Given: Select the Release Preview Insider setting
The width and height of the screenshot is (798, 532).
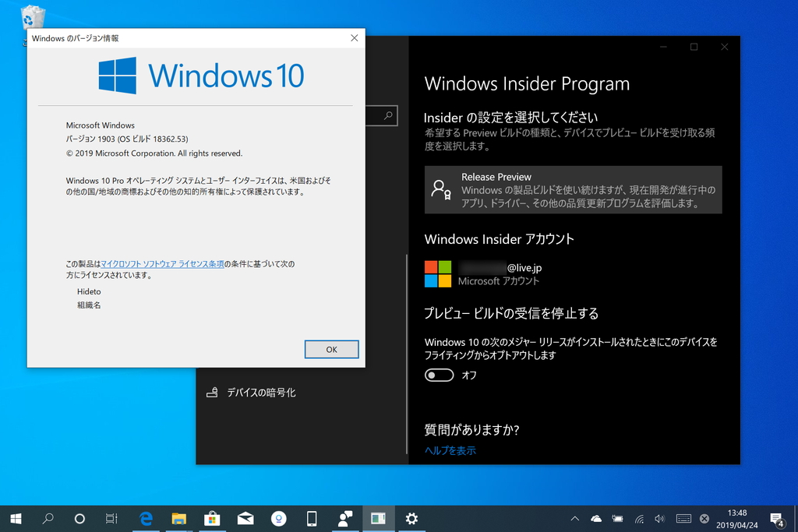Looking at the screenshot, I should [x=573, y=190].
